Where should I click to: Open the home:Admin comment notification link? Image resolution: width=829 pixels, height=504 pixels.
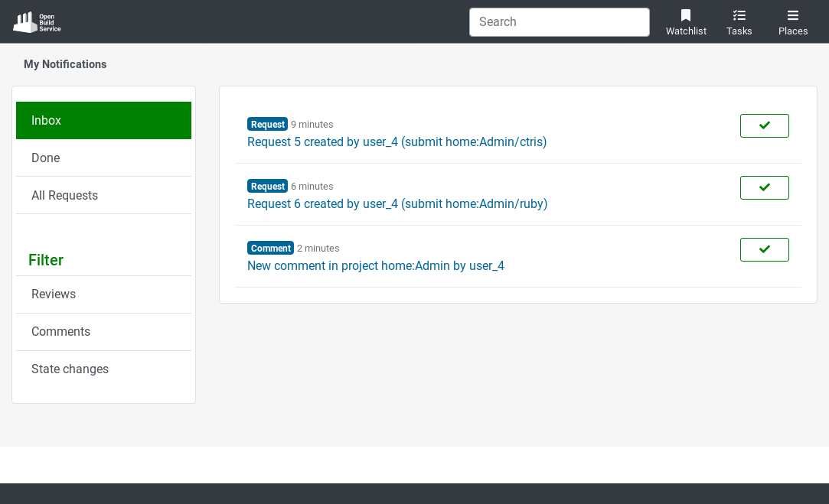(375, 265)
